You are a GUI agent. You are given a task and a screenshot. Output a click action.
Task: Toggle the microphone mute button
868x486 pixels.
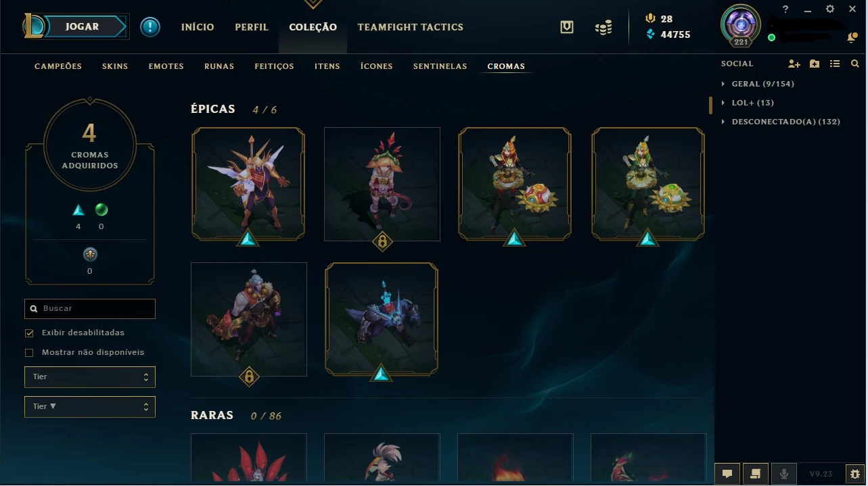pos(784,474)
